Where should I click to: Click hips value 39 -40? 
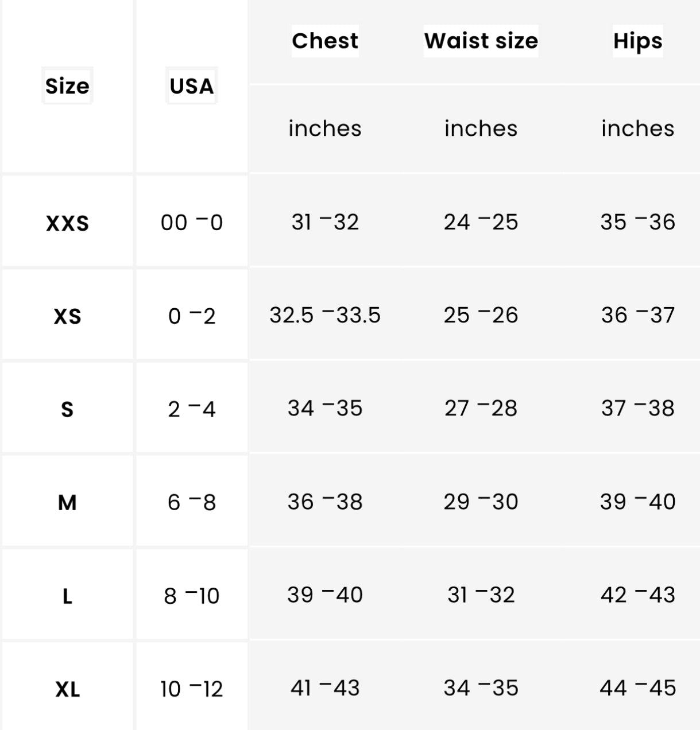637,502
